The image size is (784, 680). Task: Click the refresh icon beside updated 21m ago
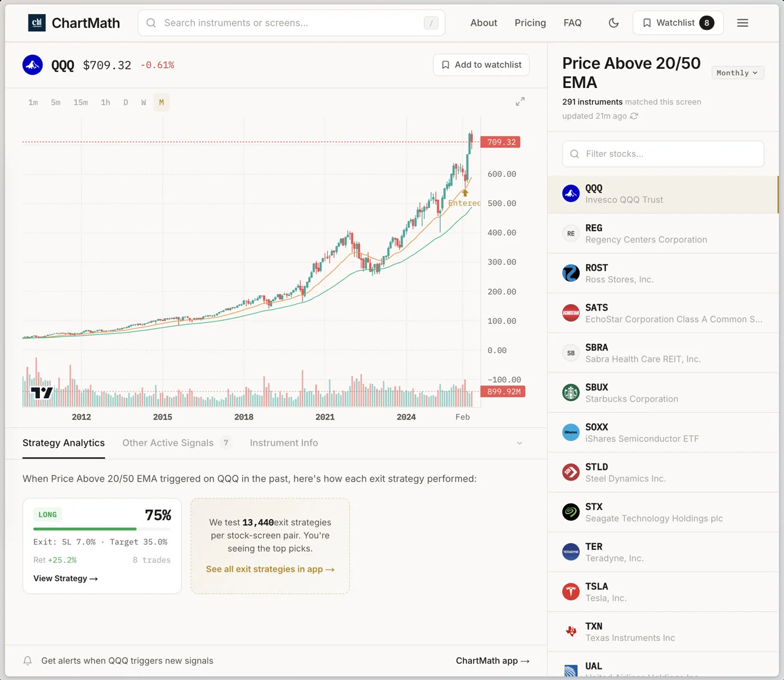point(634,116)
